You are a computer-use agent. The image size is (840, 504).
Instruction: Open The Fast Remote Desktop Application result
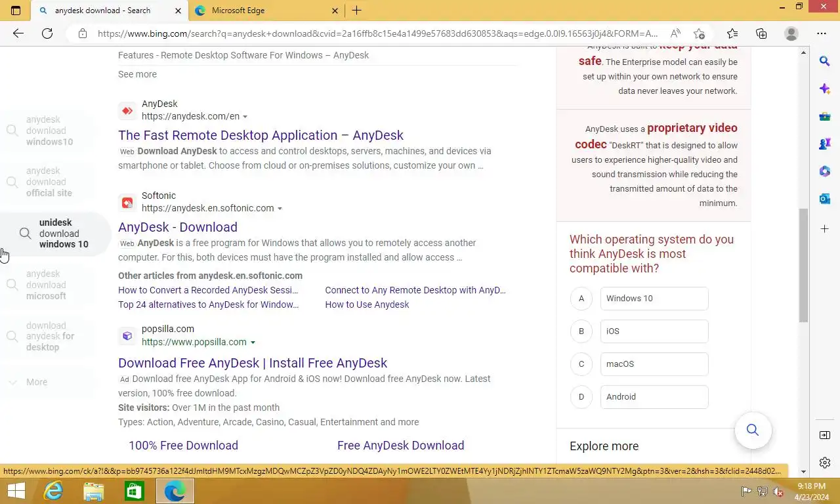coord(261,135)
